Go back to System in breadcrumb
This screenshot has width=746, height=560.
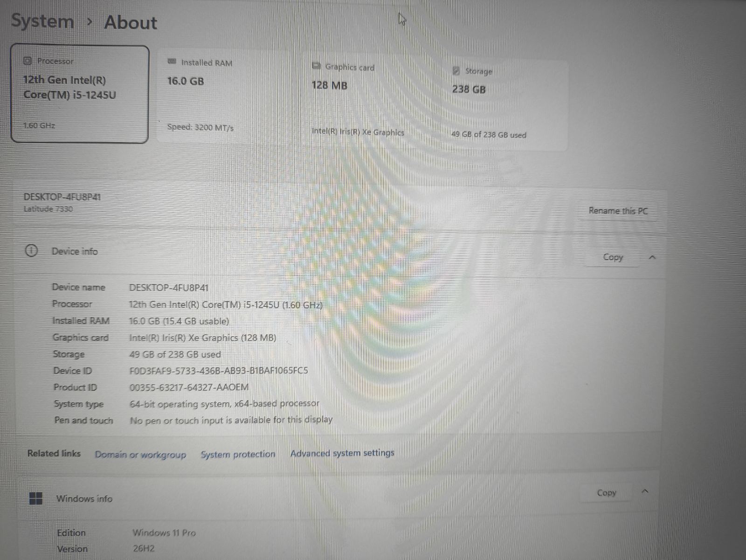(x=42, y=21)
